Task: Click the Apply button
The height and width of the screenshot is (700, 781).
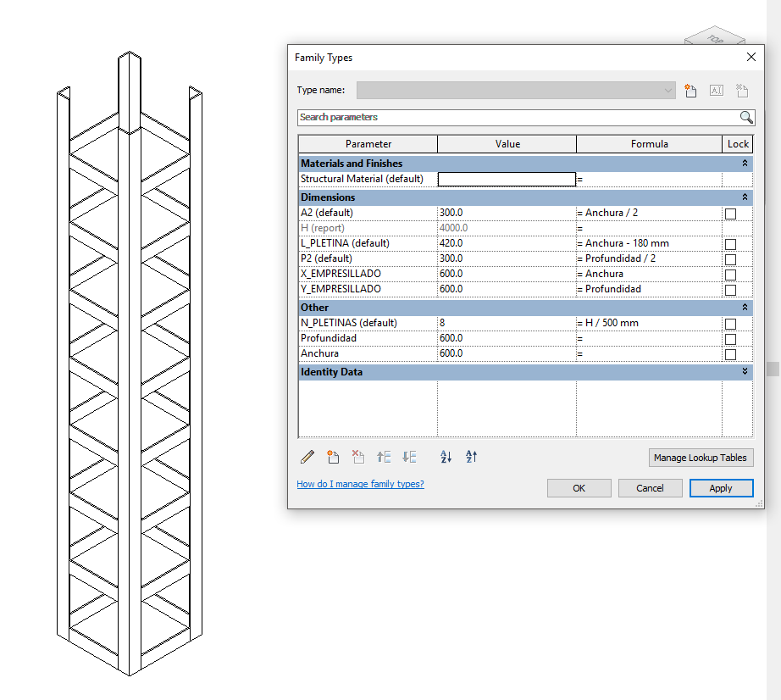Action: point(721,488)
